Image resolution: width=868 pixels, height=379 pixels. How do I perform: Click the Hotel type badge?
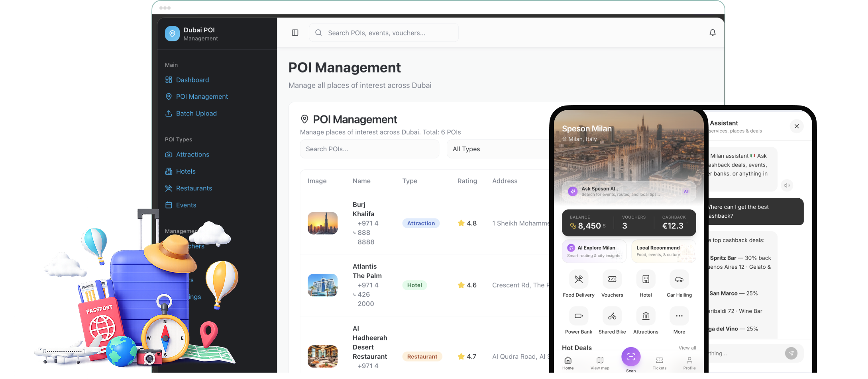pos(414,285)
